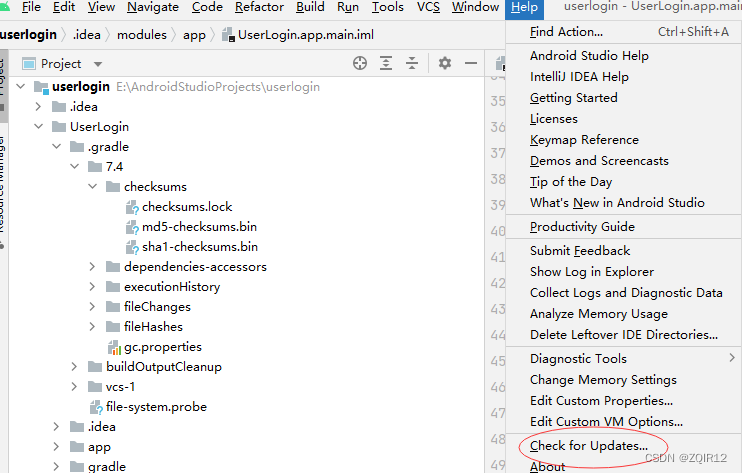Expand the dependencies-accessors folder
Screen dimensions: 742x473
(92, 267)
